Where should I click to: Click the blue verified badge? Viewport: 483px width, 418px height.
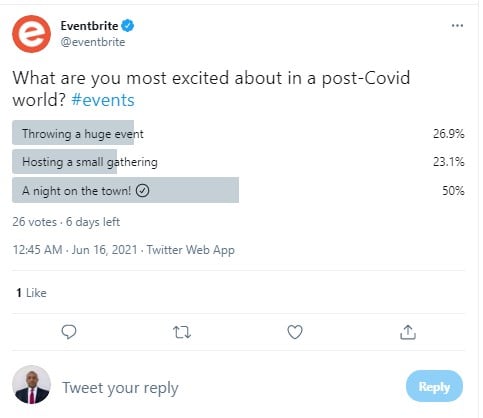[x=128, y=26]
